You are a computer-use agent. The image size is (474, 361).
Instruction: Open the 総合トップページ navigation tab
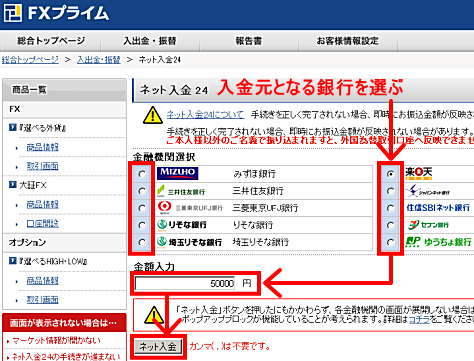click(51, 41)
